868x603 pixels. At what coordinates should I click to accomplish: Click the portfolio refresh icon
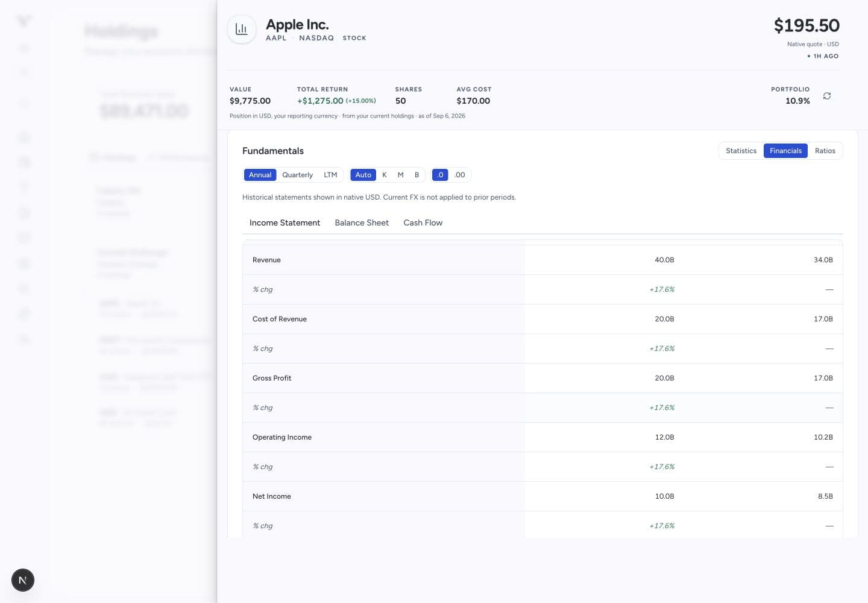click(827, 96)
